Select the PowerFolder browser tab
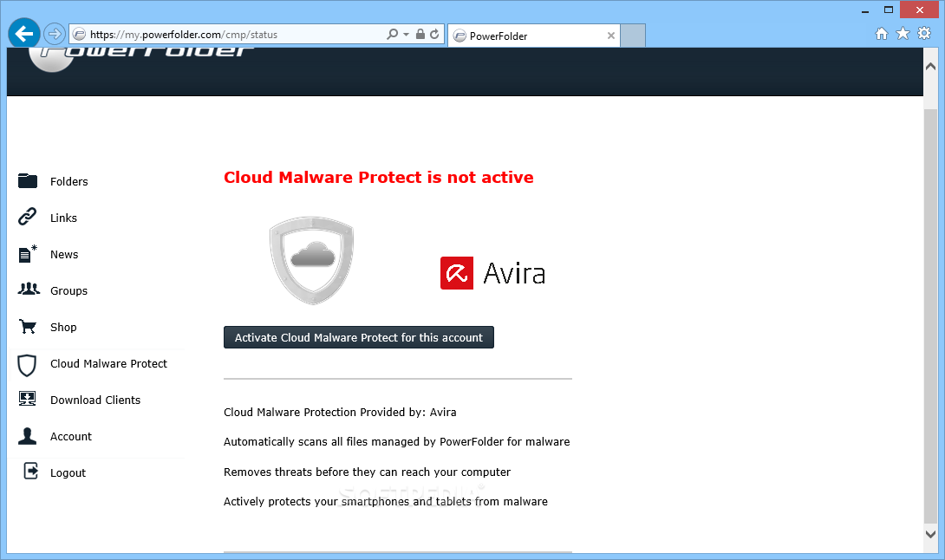The image size is (945, 560). 533,36
